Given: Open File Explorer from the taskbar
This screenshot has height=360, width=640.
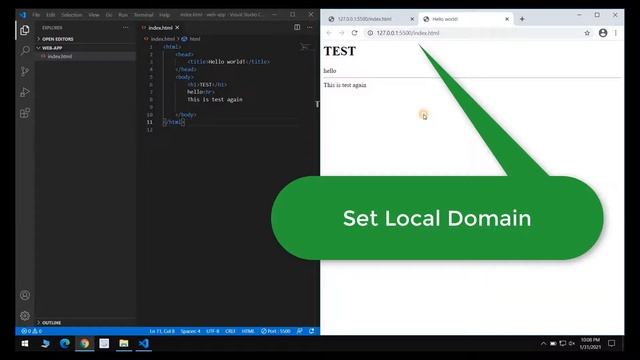Looking at the screenshot, I should [124, 344].
